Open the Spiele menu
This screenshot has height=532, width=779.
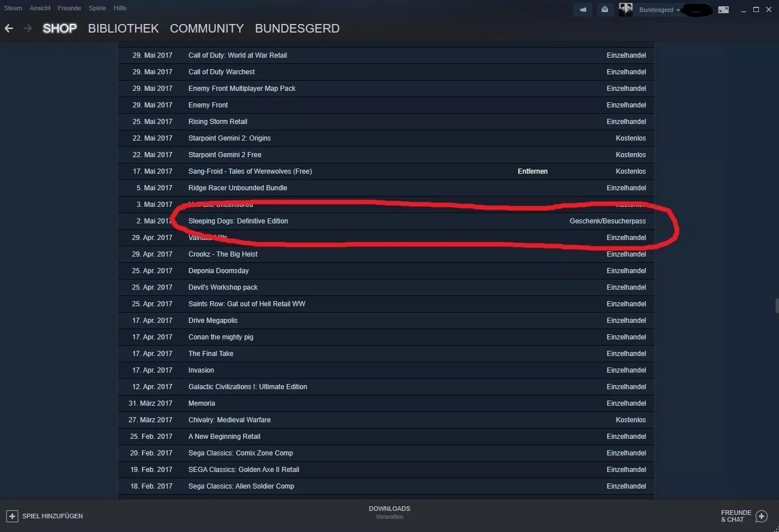pyautogui.click(x=97, y=8)
